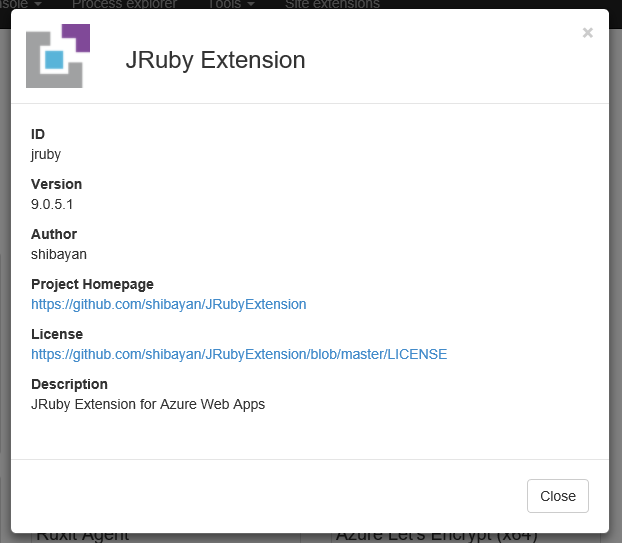Open the Tools dropdown in the background navbar
The width and height of the screenshot is (622, 543).
coord(231,4)
